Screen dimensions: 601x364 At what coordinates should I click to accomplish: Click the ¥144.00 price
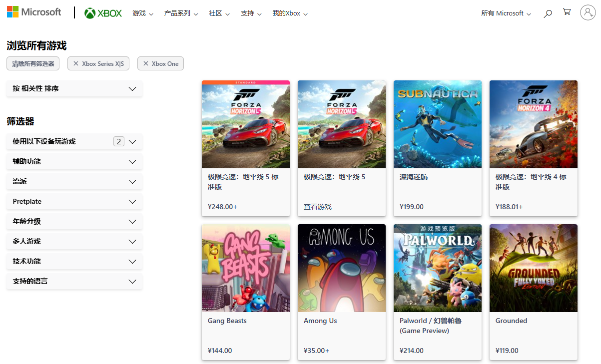coord(220,351)
